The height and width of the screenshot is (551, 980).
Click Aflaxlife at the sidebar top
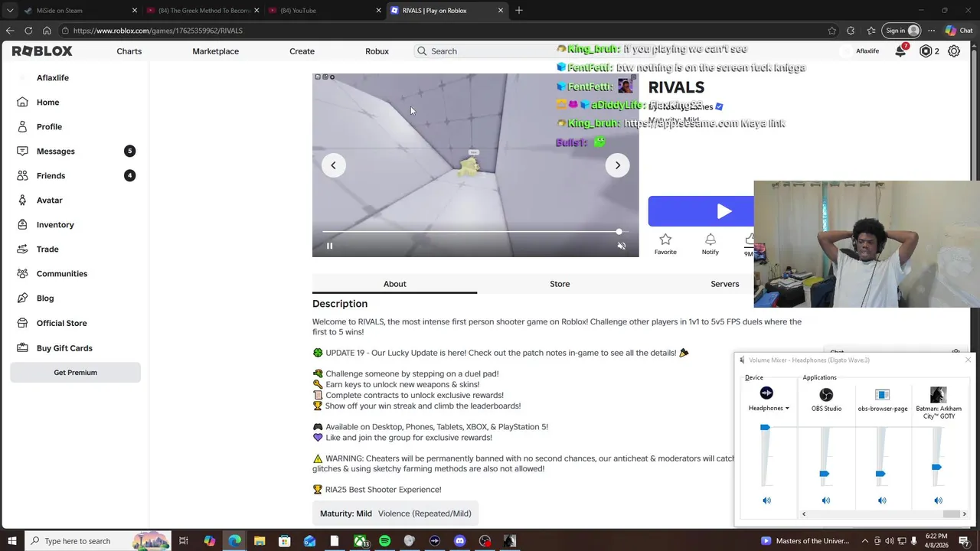[53, 78]
